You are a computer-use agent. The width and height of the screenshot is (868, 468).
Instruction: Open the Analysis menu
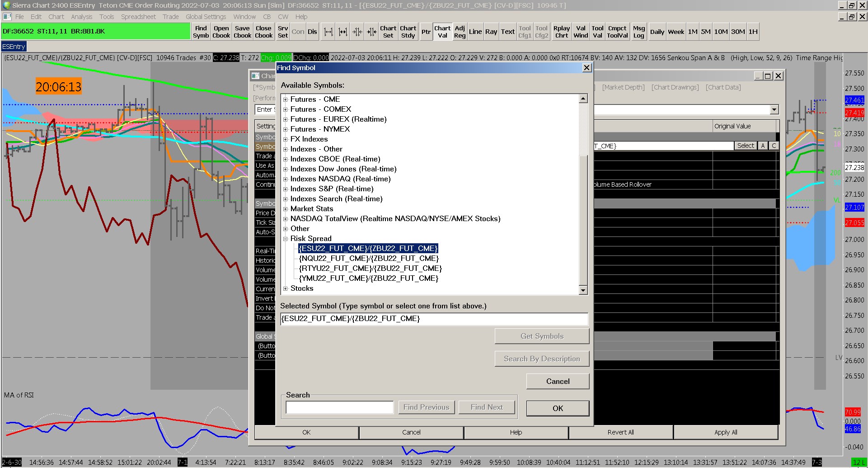coord(81,17)
